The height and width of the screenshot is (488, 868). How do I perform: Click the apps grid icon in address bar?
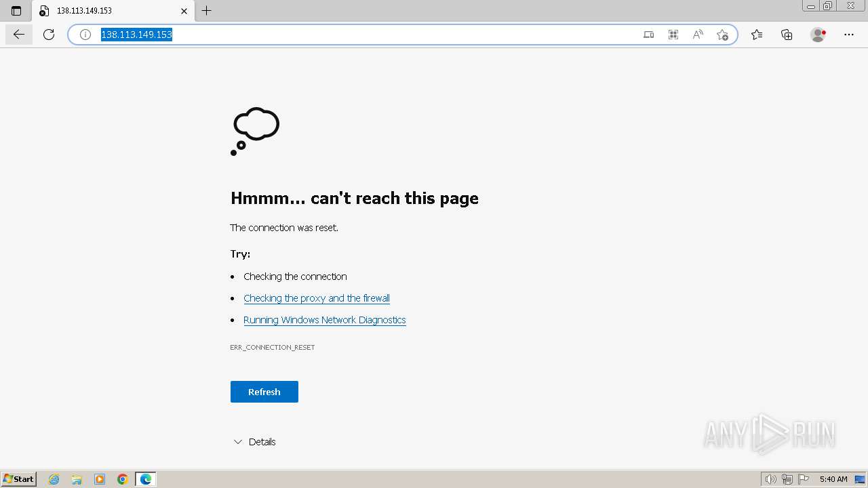673,35
